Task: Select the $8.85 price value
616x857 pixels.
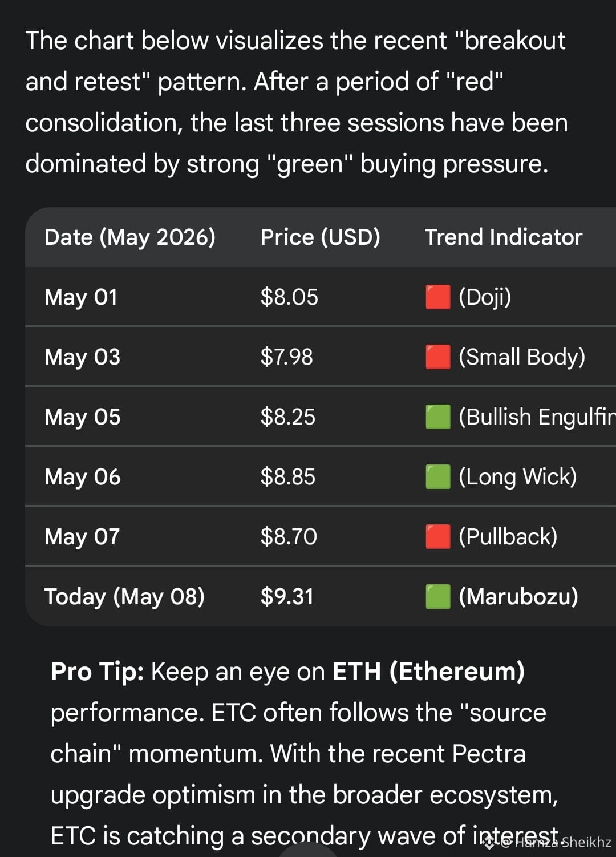Action: tap(288, 477)
